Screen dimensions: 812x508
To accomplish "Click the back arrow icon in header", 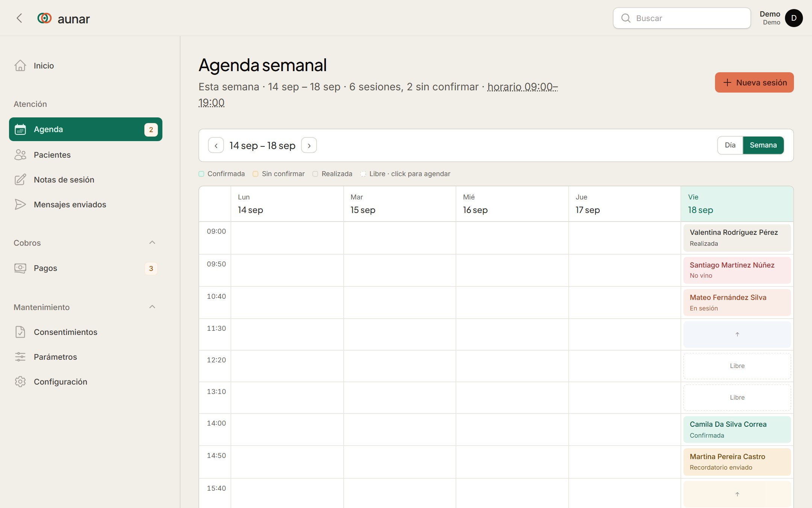I will pos(19,18).
